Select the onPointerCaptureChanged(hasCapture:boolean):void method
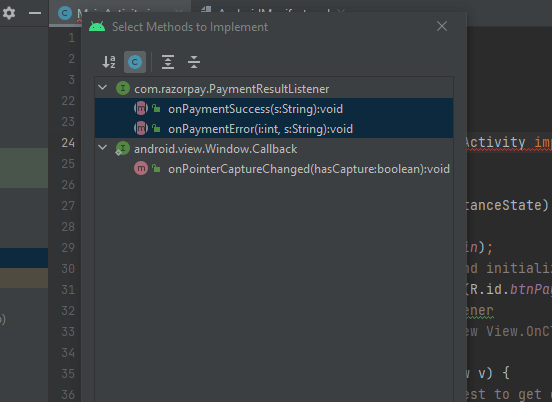The width and height of the screenshot is (552, 402). (x=274, y=169)
